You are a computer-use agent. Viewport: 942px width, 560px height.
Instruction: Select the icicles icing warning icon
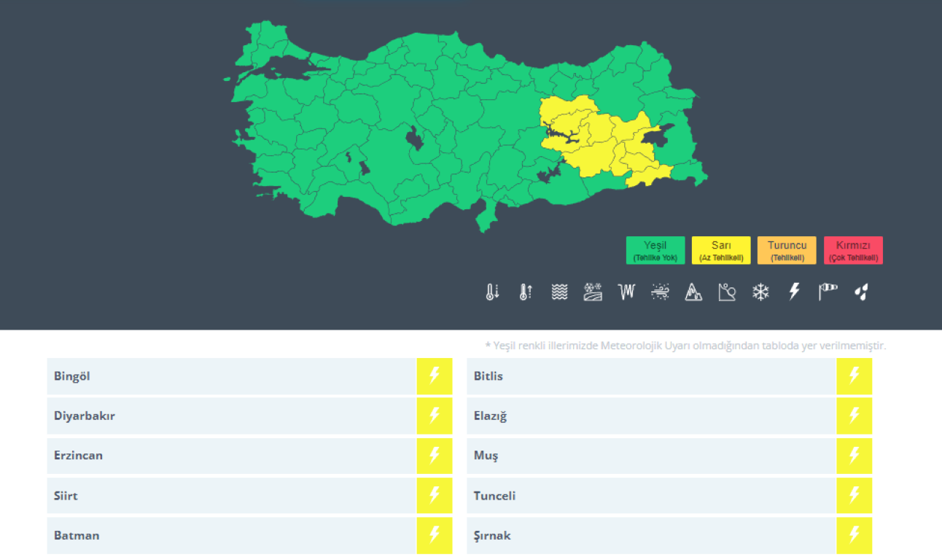click(626, 292)
